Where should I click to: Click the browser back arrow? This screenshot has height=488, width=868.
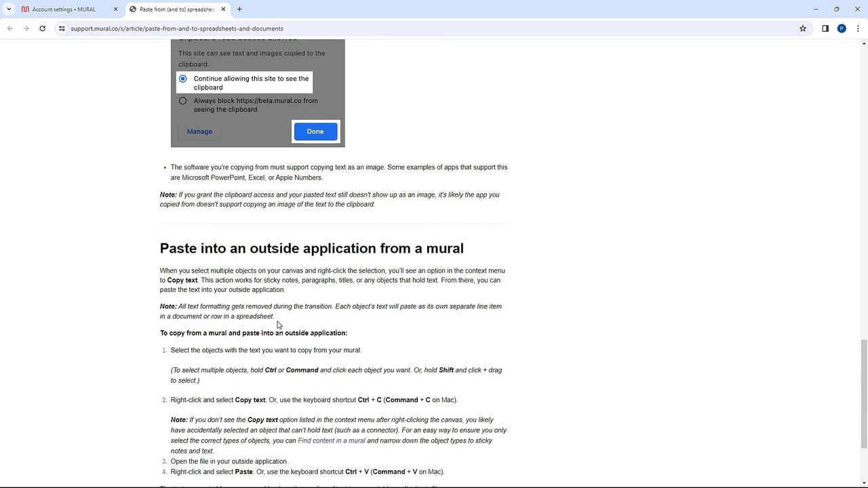coord(10,28)
